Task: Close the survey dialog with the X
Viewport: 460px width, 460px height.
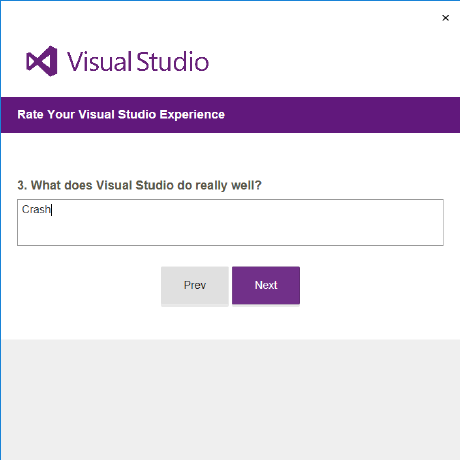Action: (445, 18)
